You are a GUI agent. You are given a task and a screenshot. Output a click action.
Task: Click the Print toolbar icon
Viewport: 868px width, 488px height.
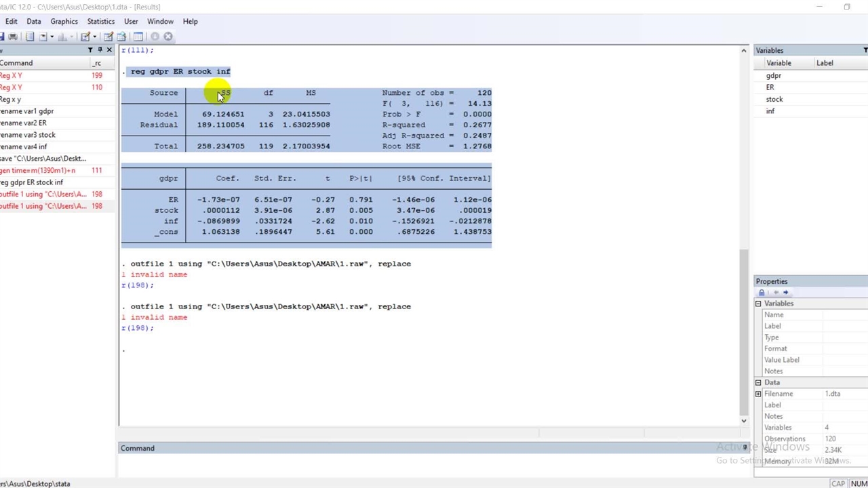pyautogui.click(x=12, y=37)
